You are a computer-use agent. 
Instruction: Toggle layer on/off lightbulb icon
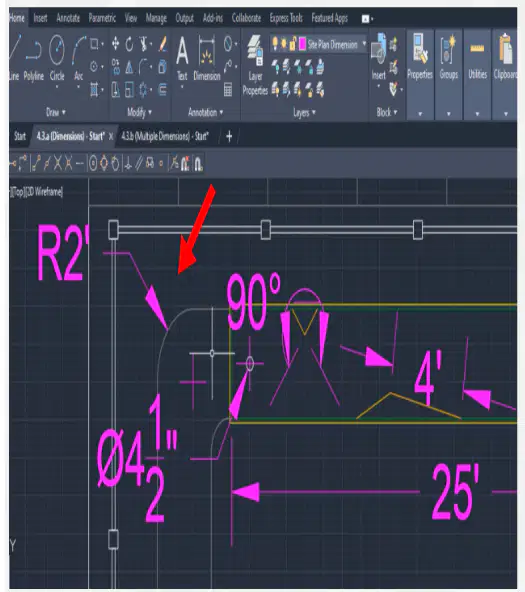(x=275, y=44)
